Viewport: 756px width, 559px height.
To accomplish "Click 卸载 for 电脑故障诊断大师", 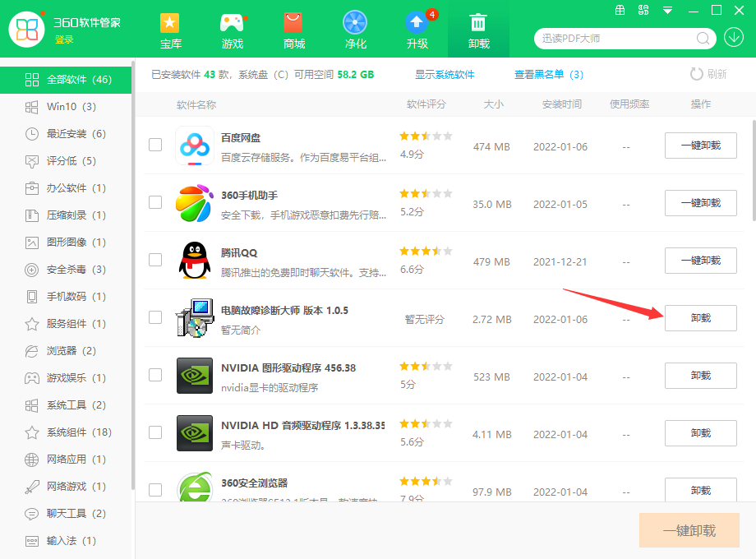I will point(701,318).
